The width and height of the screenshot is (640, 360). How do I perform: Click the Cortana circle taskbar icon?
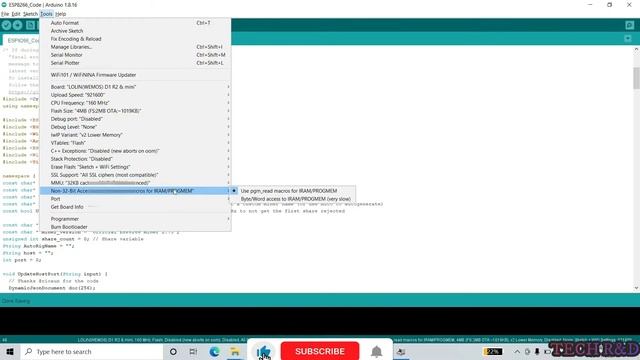click(x=173, y=351)
